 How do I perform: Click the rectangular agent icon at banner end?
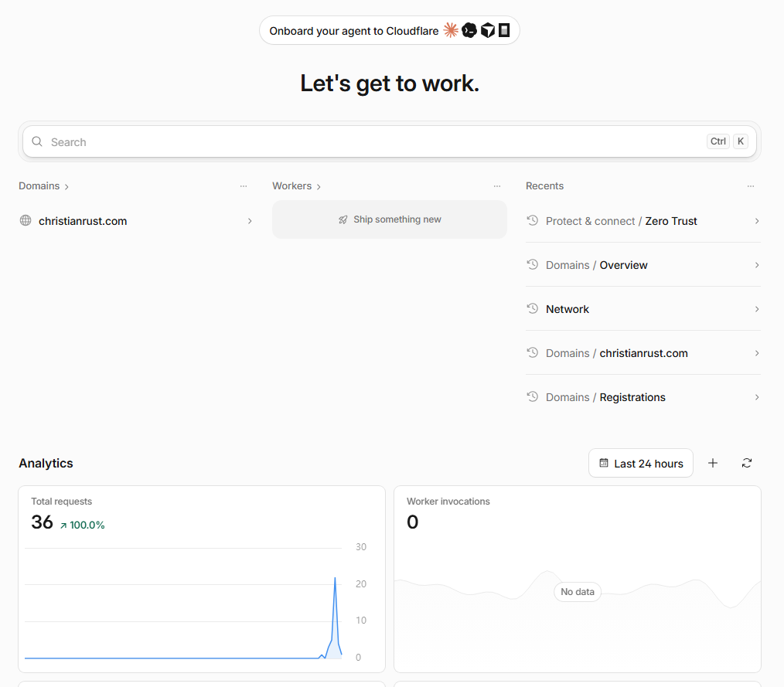pyautogui.click(x=504, y=30)
